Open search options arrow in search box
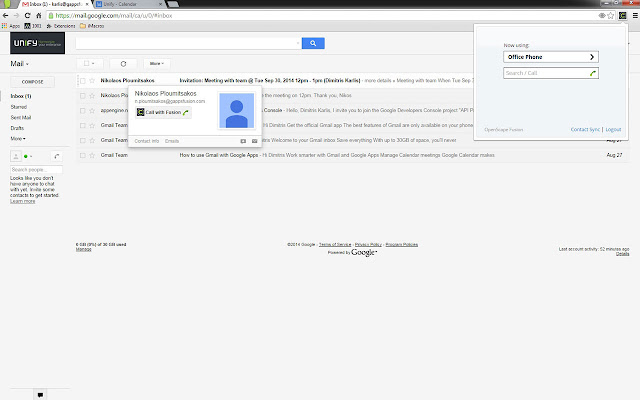This screenshot has height=400, width=640. pyautogui.click(x=298, y=43)
